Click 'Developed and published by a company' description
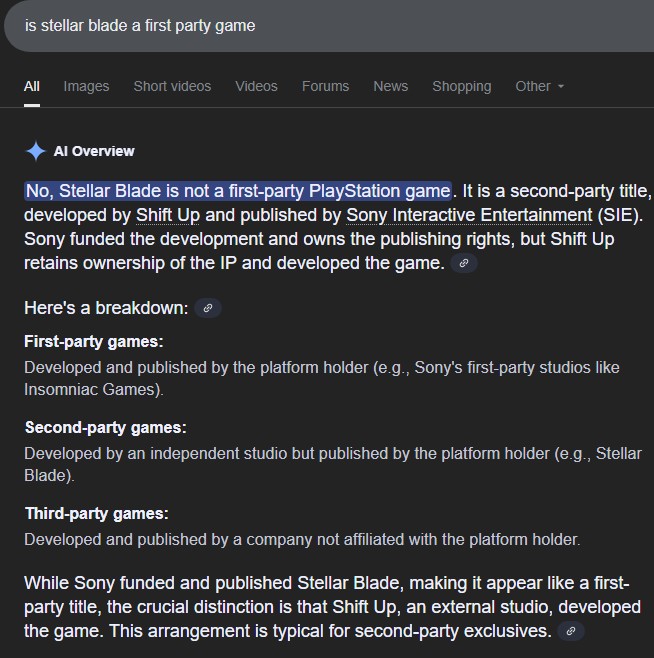 tap(302, 540)
